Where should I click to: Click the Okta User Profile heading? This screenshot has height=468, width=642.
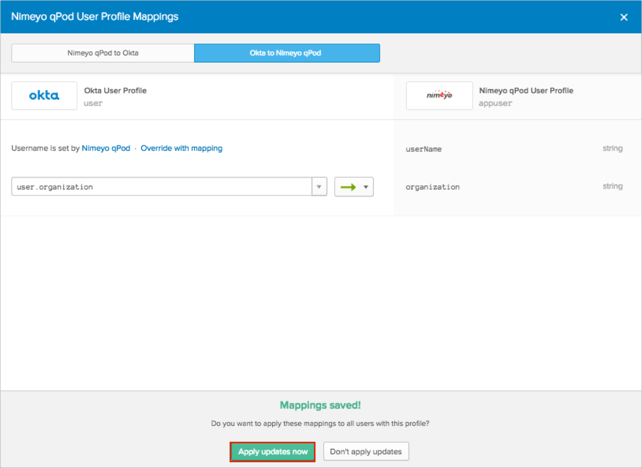point(115,90)
